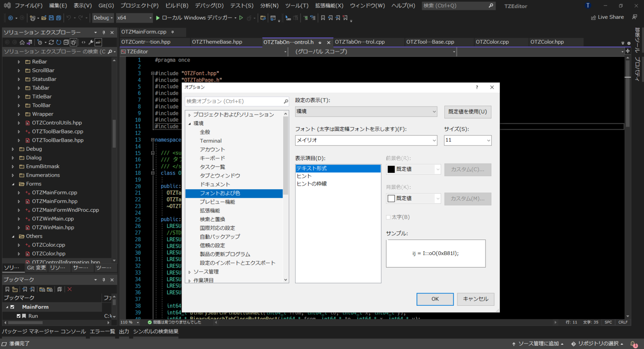Expand the ソース管理 tree node
The image size is (644, 349).
tap(190, 271)
